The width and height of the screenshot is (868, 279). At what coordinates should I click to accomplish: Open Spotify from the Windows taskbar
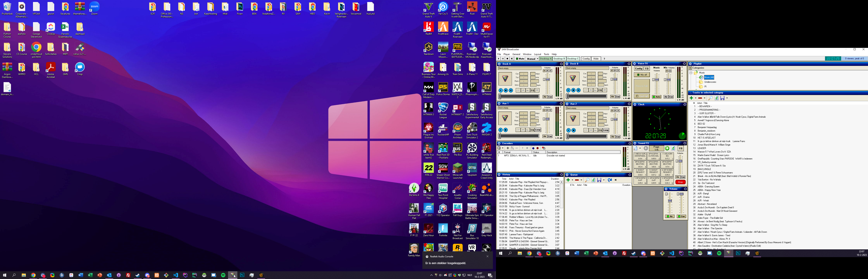point(223,275)
